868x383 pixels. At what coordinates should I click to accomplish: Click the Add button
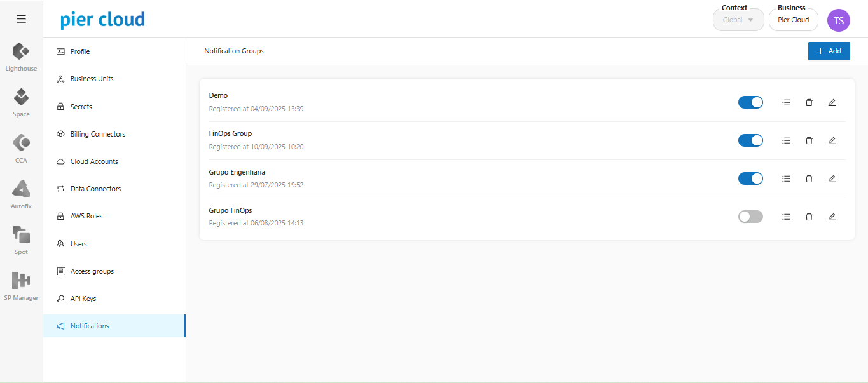(x=829, y=51)
